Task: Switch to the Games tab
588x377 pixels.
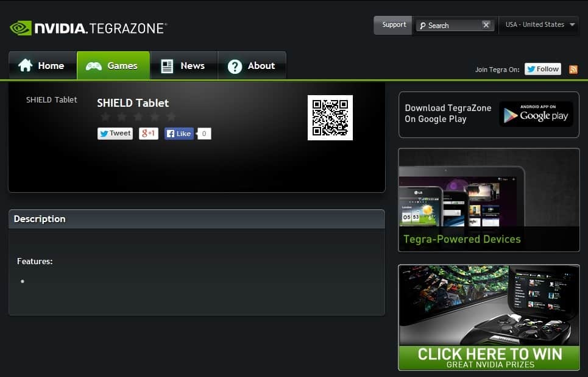Action: click(113, 66)
